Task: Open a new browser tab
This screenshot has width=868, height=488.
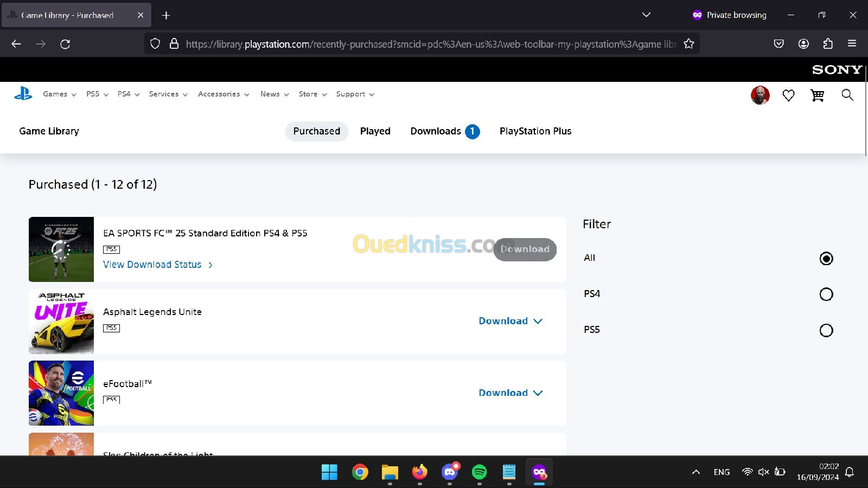Action: point(166,15)
